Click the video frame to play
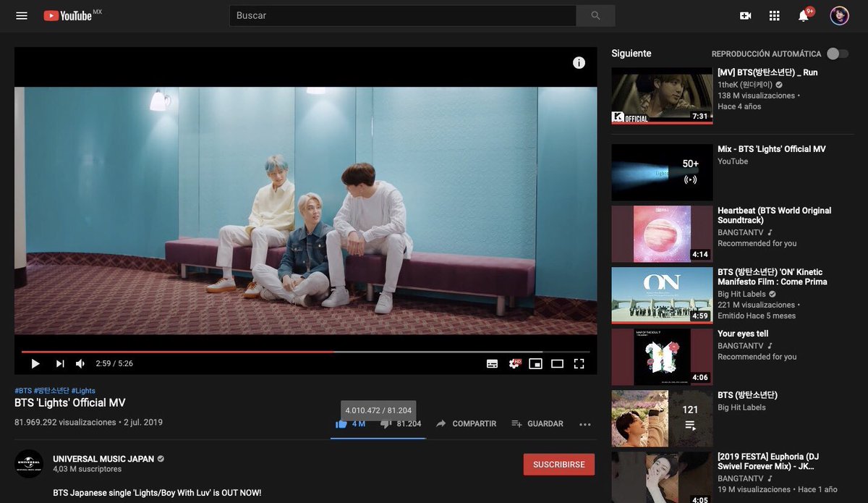The width and height of the screenshot is (868, 503). [306, 211]
